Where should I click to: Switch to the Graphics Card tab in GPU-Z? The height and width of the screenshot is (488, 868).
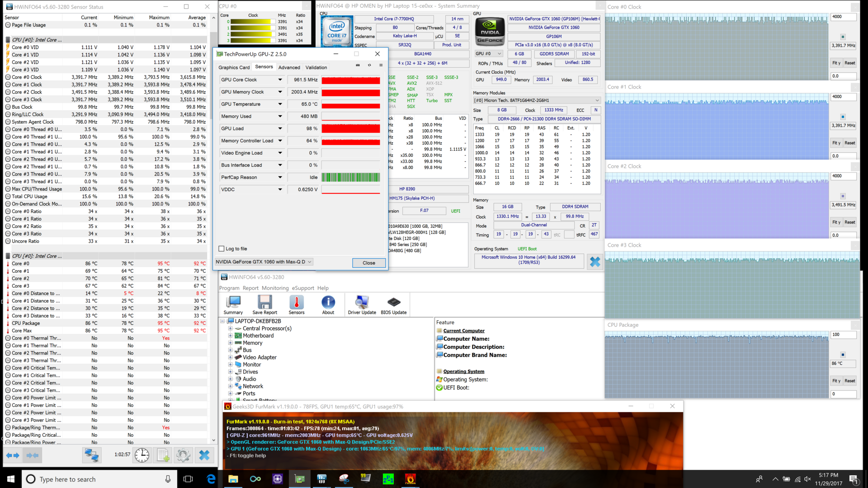coord(234,67)
